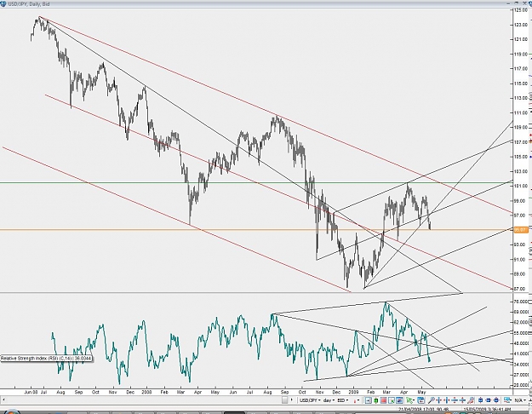
Task: Click the second vertical compress arrows icon
Action: click(462, 400)
